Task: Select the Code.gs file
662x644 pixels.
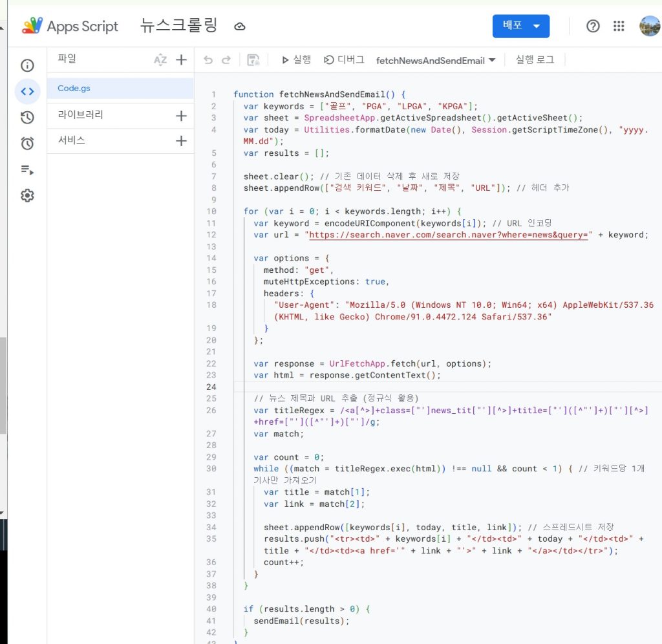Action: pos(120,89)
